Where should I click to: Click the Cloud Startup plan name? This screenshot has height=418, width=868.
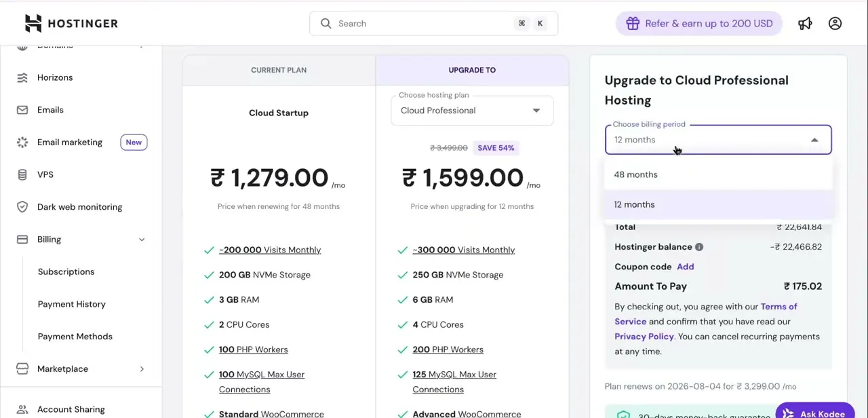coord(279,113)
